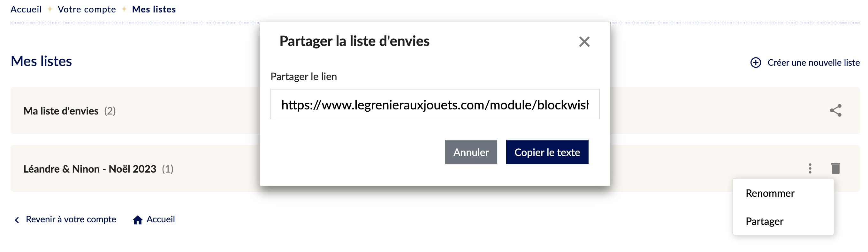Select Partager from the context menu
Screen dimensions: 868x252
coord(764,221)
